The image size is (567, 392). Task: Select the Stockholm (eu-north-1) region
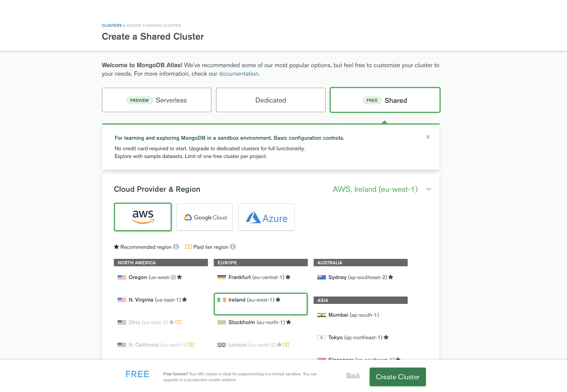pos(254,322)
